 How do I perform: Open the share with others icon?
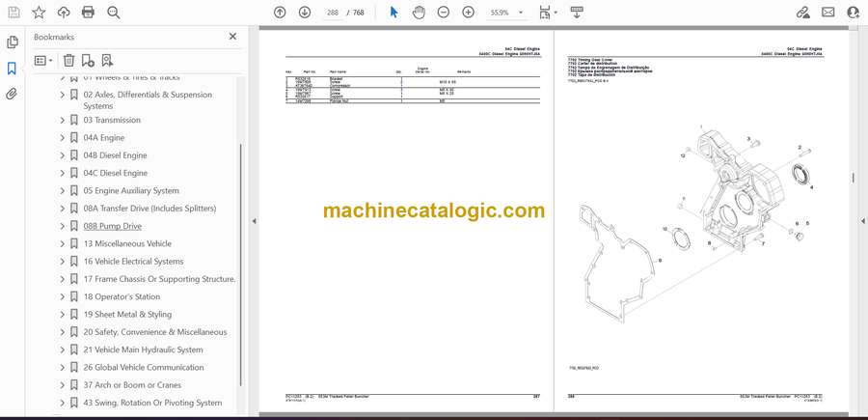pyautogui.click(x=854, y=13)
